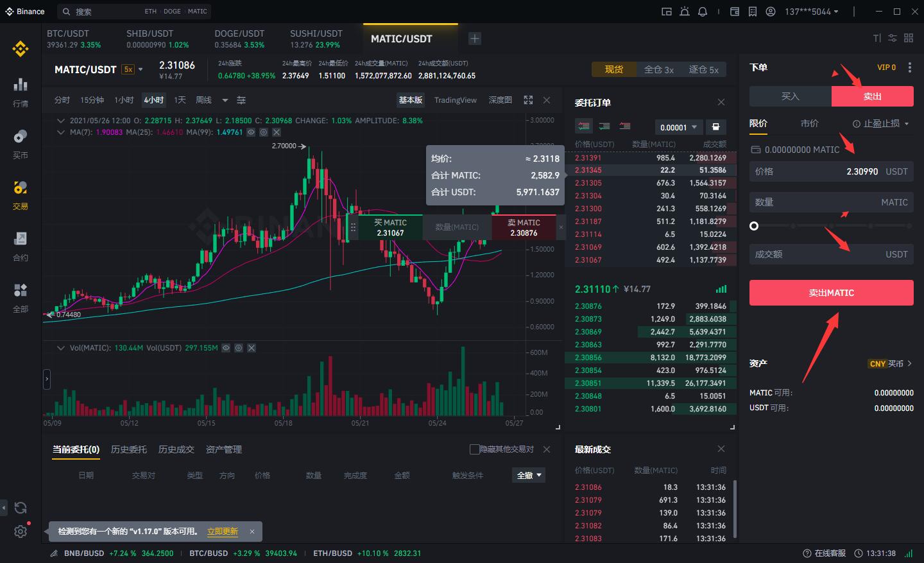Click the 卖出MATIC sell button
Image resolution: width=924 pixels, height=563 pixels.
832,293
